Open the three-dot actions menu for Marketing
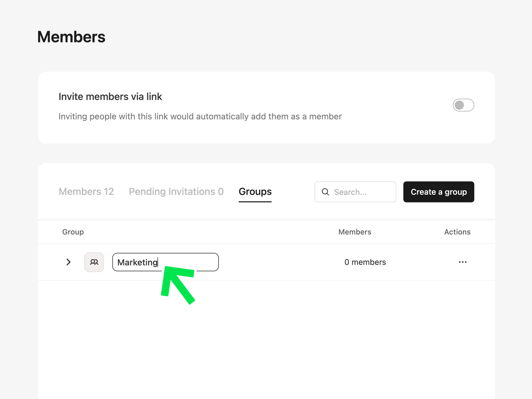The height and width of the screenshot is (399, 532). 462,262
